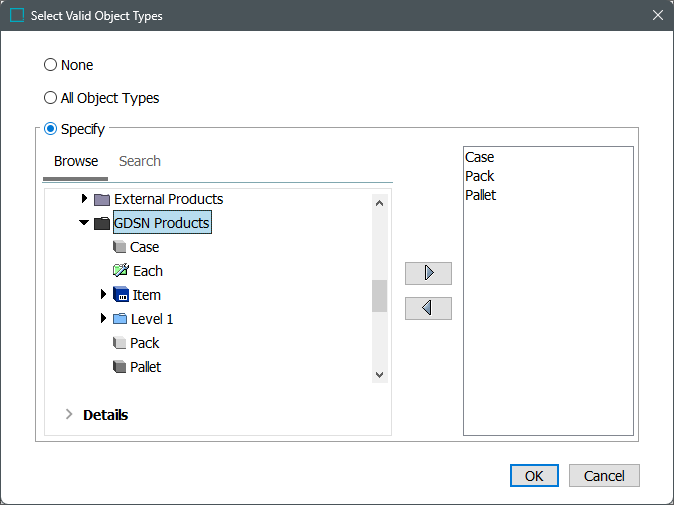Collapse the GDSN Products node
674x505 pixels.
pos(85,223)
